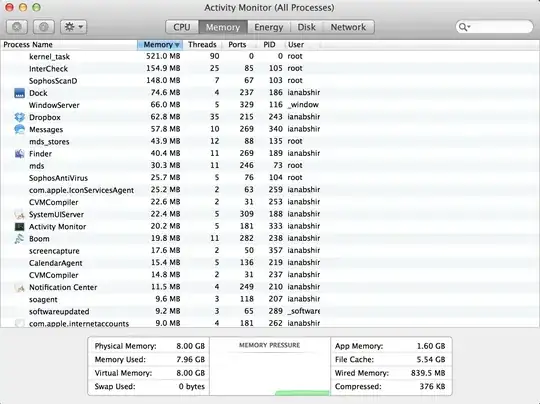Screen dimensions: 540x404
Task: Click the App Memory 1.60 GB value
Action: [x=431, y=346]
